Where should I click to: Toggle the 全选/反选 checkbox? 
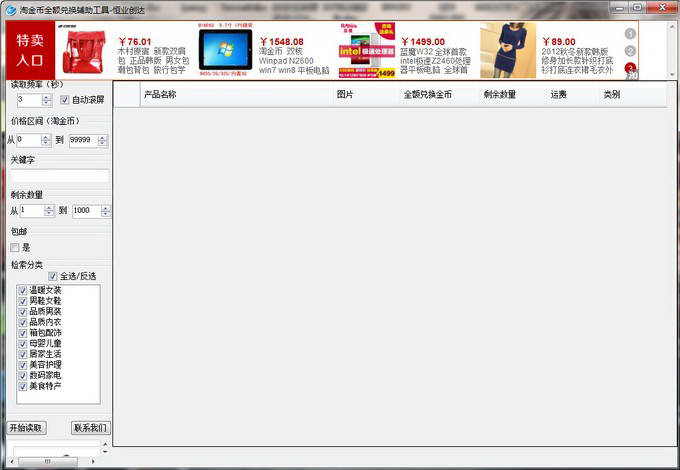click(x=52, y=276)
